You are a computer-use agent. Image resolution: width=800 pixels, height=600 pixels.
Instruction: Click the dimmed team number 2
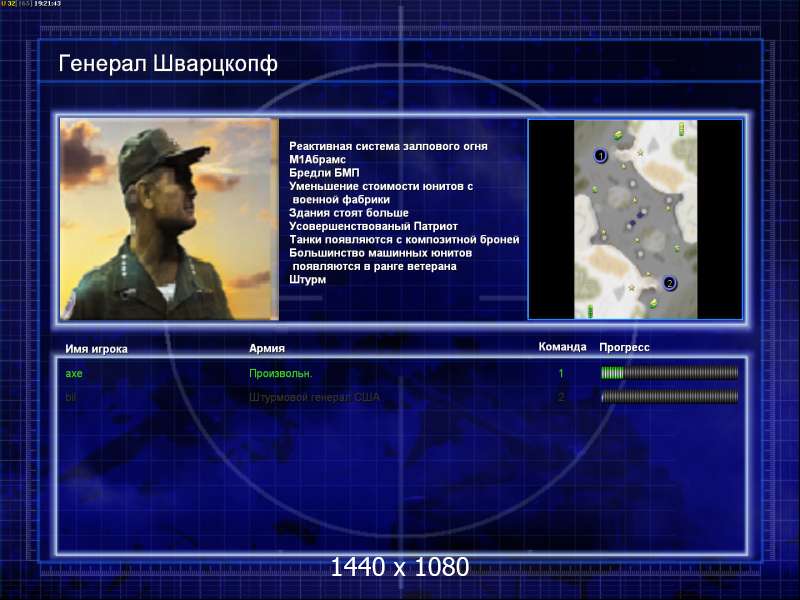tap(561, 397)
